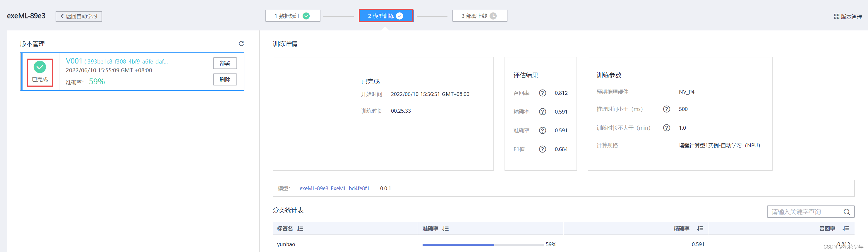This screenshot has height=252, width=868.
Task: Click the 0.591 precision cell in yunbao row
Action: (698, 244)
